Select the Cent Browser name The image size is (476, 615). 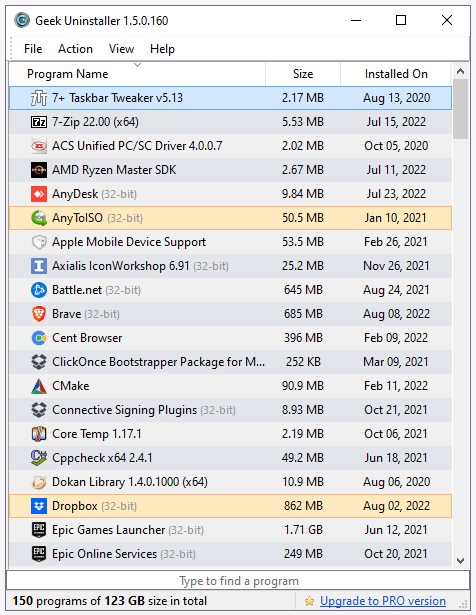87,338
